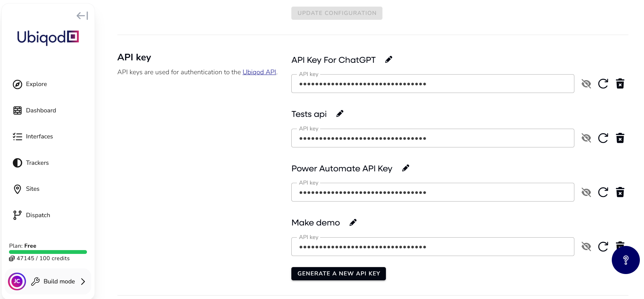Viewport: 644px width, 299px height.
Task: Select the Trackers icon
Action: click(18, 163)
